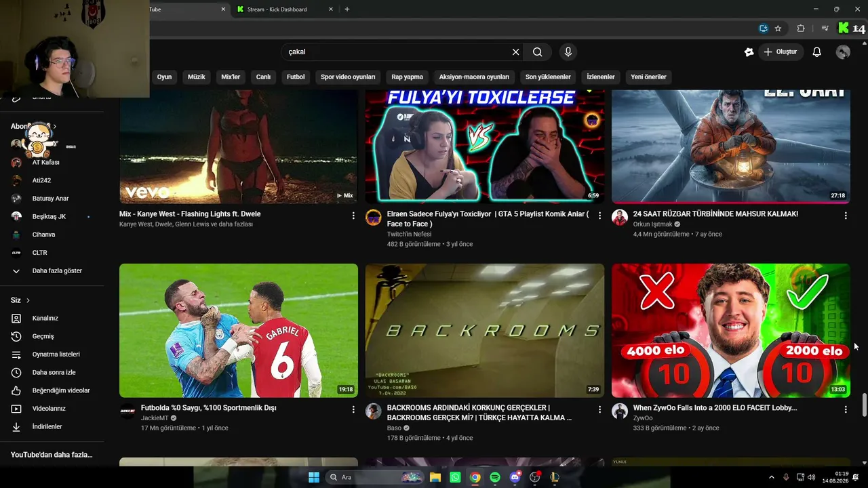This screenshot has height=488, width=868.
Task: Open more options for Backrooms video
Action: (599, 409)
